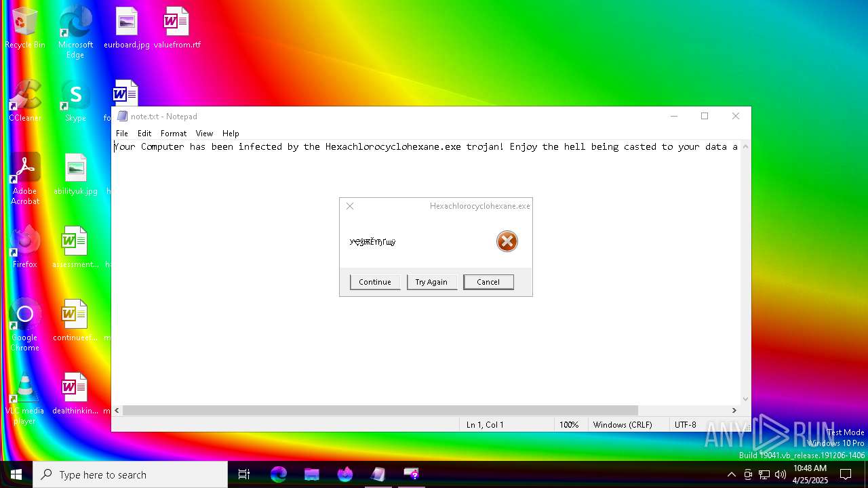Click the Notepad icon in the title bar
Viewport: 868px width, 488px height.
pyautogui.click(x=122, y=117)
